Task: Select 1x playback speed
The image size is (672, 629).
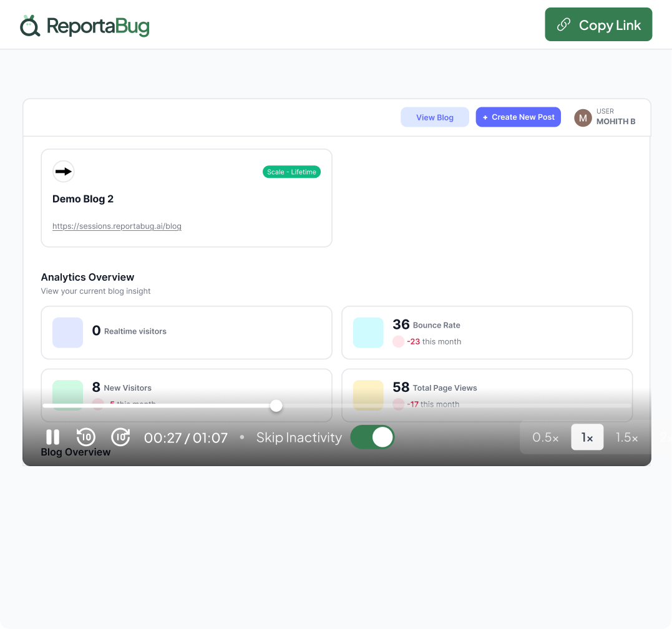Action: [587, 437]
